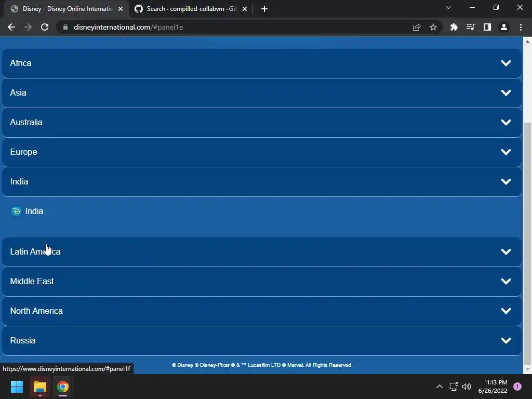This screenshot has width=532, height=399.
Task: Open the network icon in system tray
Action: [x=454, y=387]
